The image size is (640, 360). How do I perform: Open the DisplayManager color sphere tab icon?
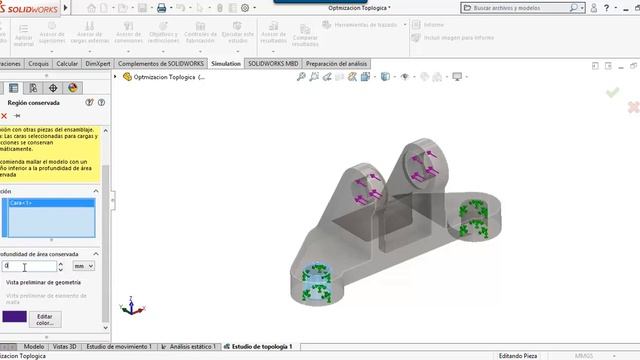click(x=73, y=88)
